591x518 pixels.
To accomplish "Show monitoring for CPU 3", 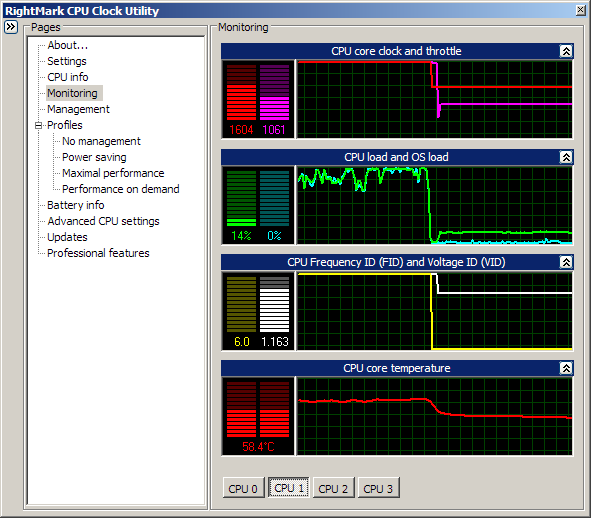I will pos(378,488).
